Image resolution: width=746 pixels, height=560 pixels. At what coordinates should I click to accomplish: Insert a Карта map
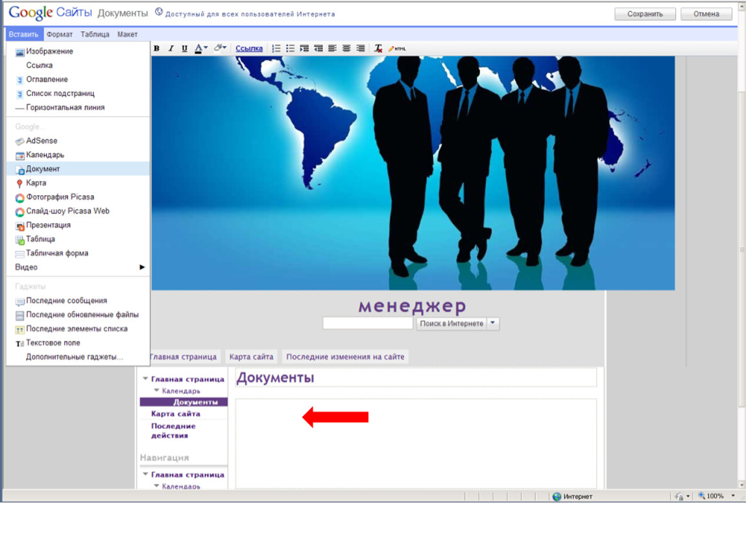point(78,183)
